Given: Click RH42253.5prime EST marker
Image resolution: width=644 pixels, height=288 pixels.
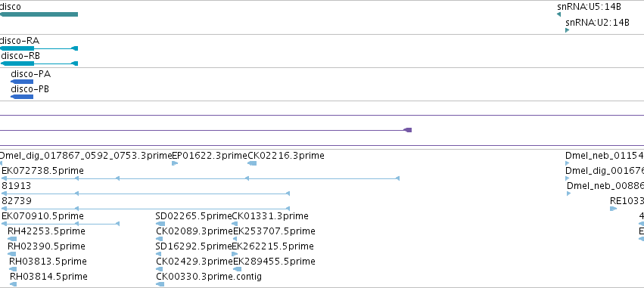Looking at the screenshot, I should pyautogui.click(x=13, y=239).
